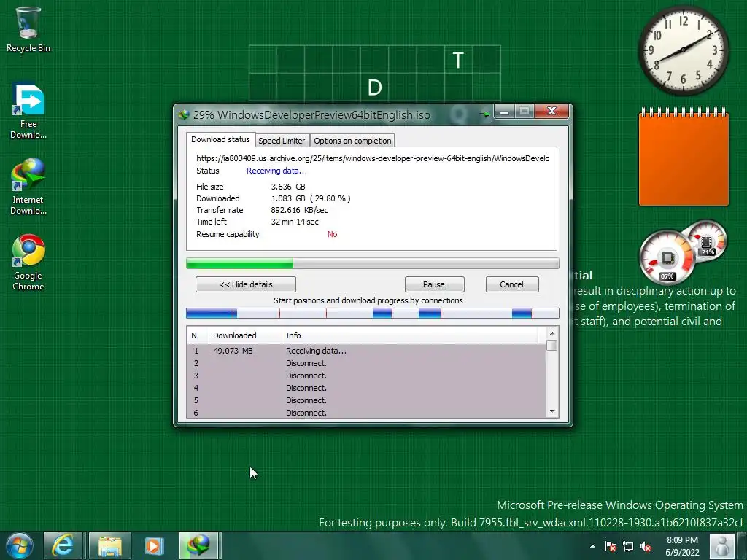Select Internet Download Manager taskbar button
Image resolution: width=747 pixels, height=560 pixels.
(198, 545)
